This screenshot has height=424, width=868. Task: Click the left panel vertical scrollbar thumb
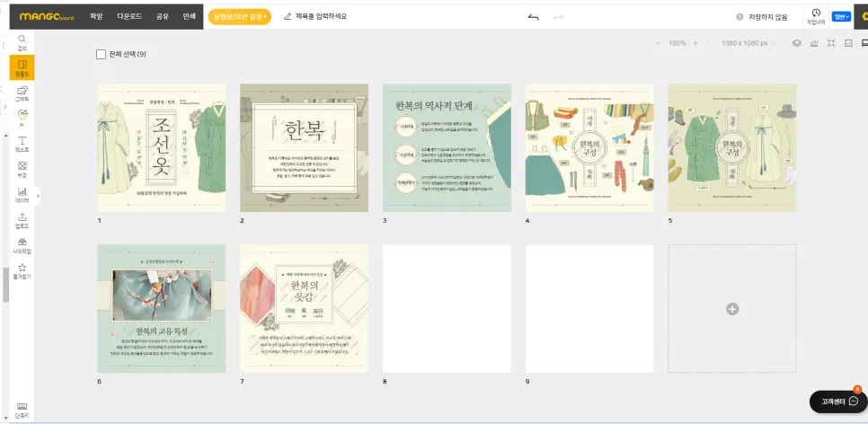6,285
